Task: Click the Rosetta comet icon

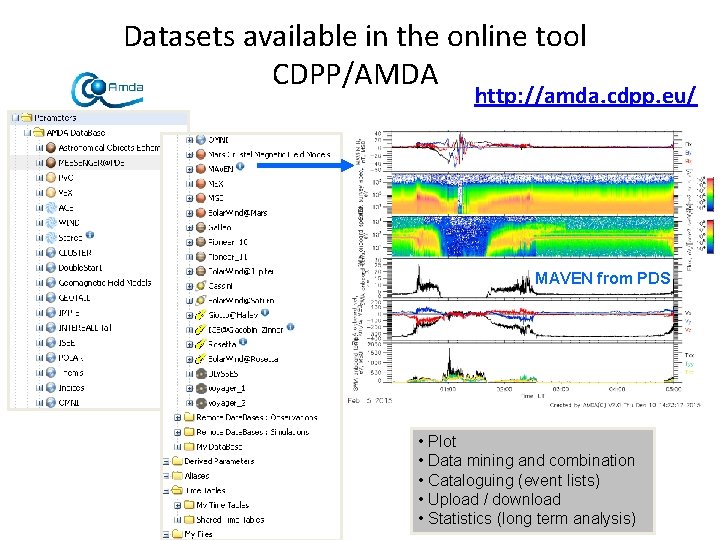Action: [201, 344]
